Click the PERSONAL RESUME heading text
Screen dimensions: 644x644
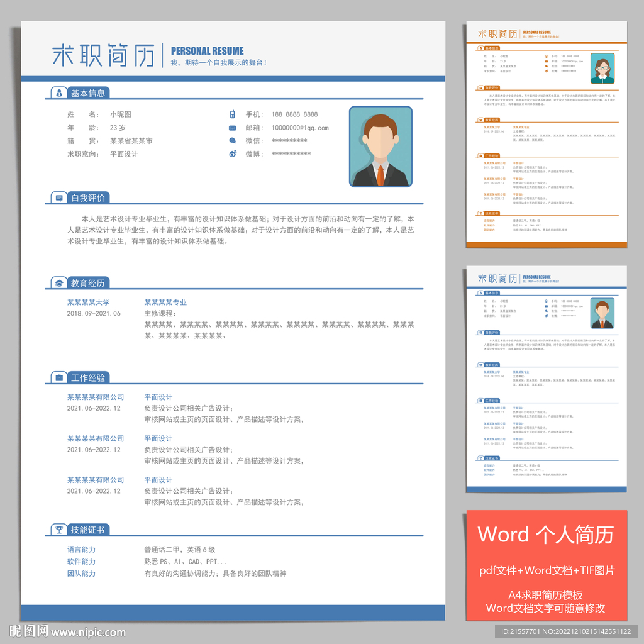[207, 51]
